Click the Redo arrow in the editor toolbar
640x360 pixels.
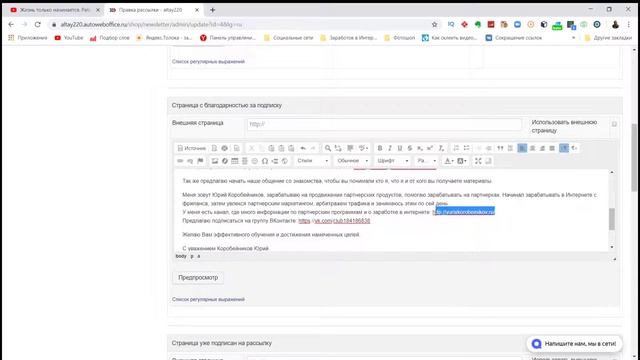[x=313, y=148]
